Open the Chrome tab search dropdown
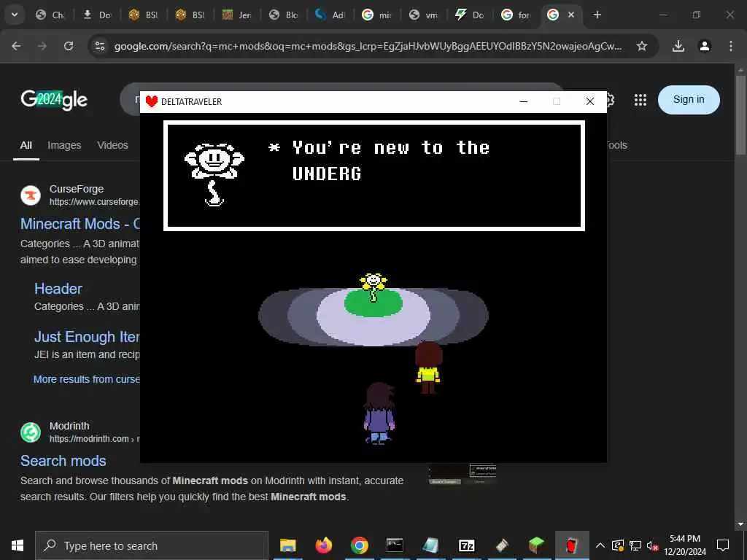Screen dimensions: 747x560 15,15
